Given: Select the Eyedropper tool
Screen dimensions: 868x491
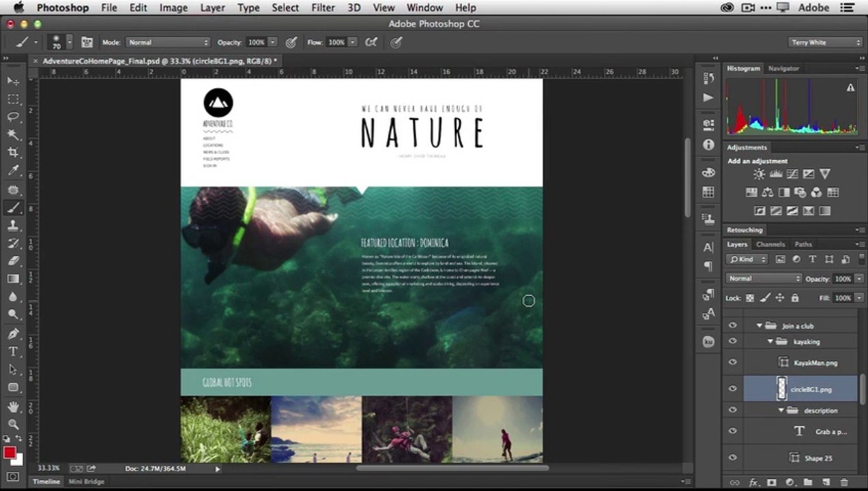Looking at the screenshot, I should (13, 170).
